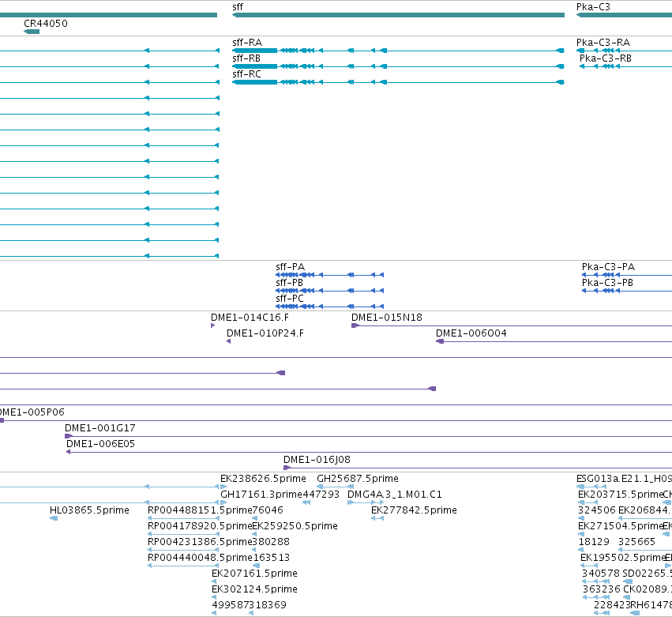Viewport: 672px width, 617px height.
Task: Click the 325665 feature label
Action: click(636, 543)
